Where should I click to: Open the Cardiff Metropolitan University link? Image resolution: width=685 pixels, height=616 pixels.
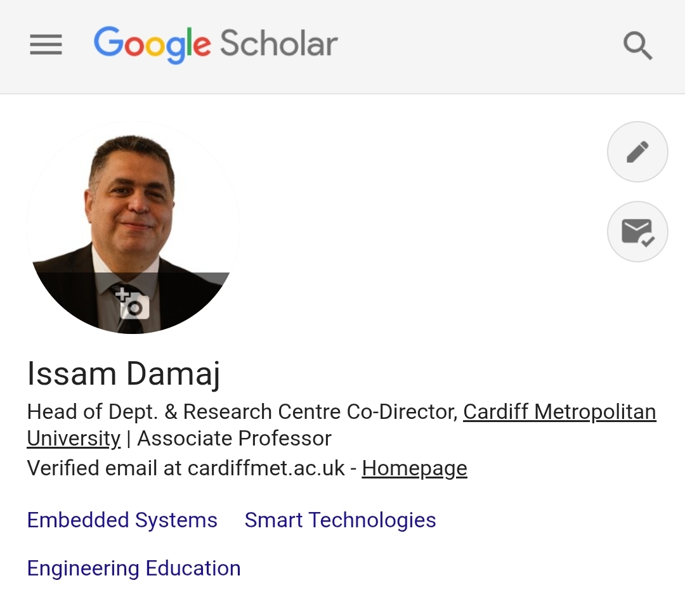tap(558, 412)
